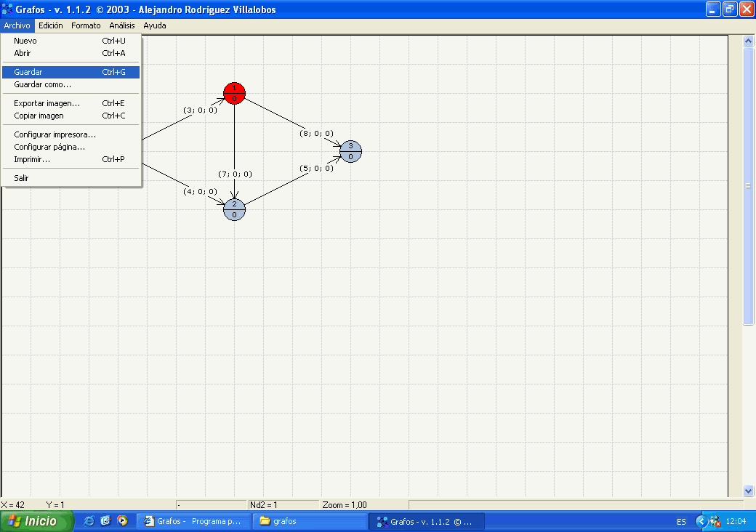The height and width of the screenshot is (532, 756).
Task: Switch to the grafos folder taskbar button
Action: click(x=310, y=521)
